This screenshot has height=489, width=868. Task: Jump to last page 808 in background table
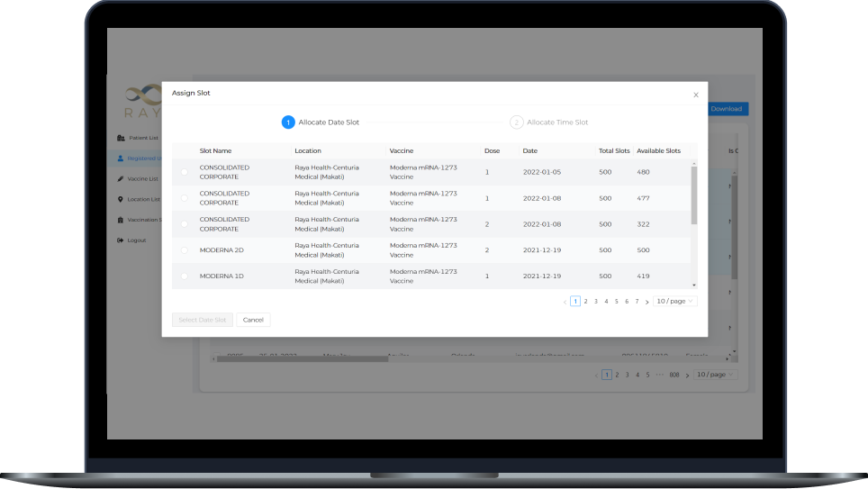coord(674,375)
